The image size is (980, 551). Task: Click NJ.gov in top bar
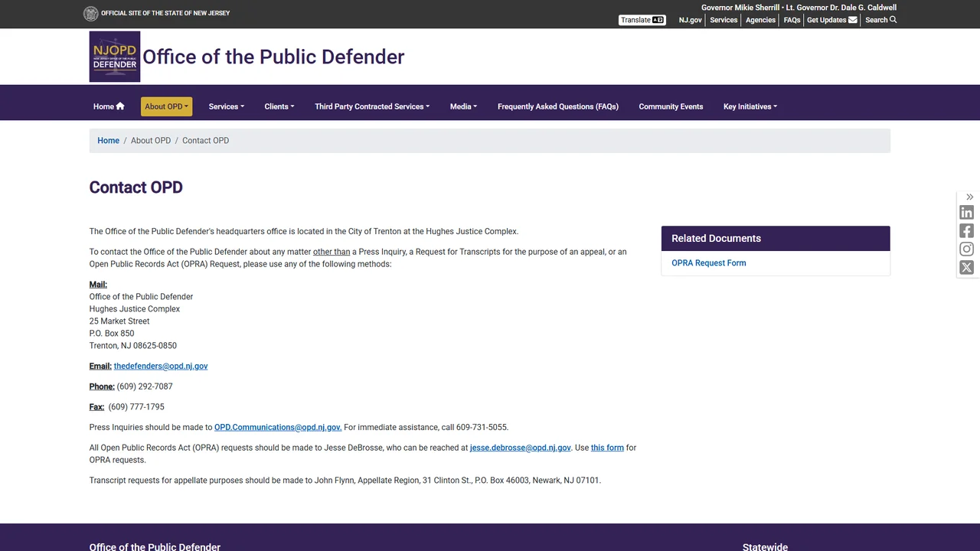tap(691, 20)
